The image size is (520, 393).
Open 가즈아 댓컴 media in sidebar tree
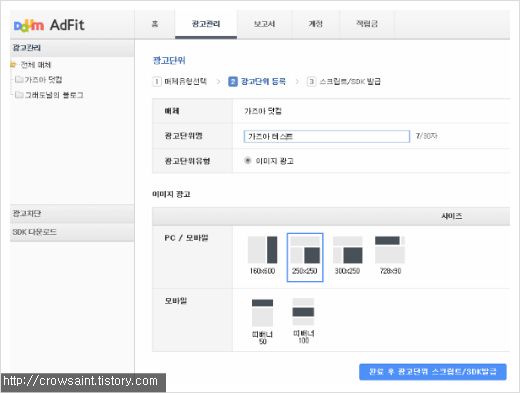pyautogui.click(x=44, y=80)
